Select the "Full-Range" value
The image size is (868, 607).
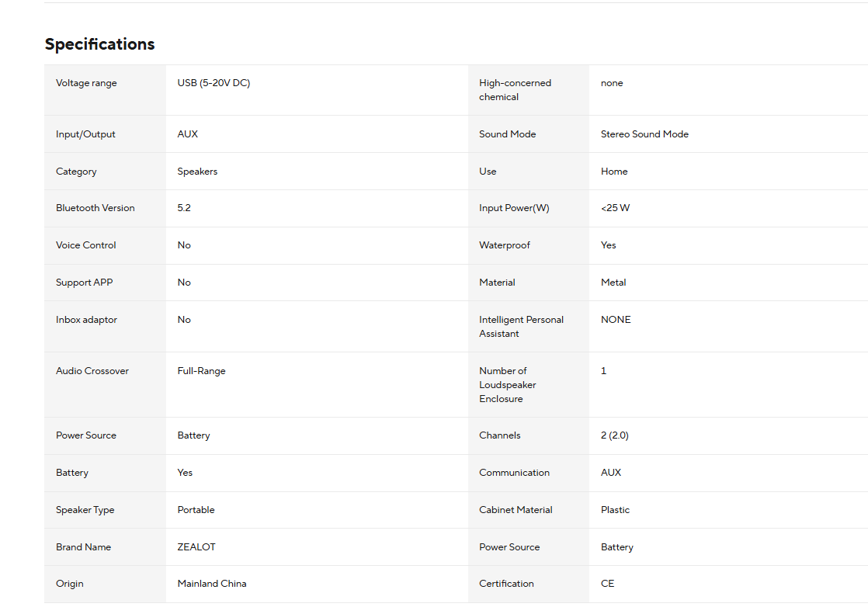pyautogui.click(x=202, y=371)
